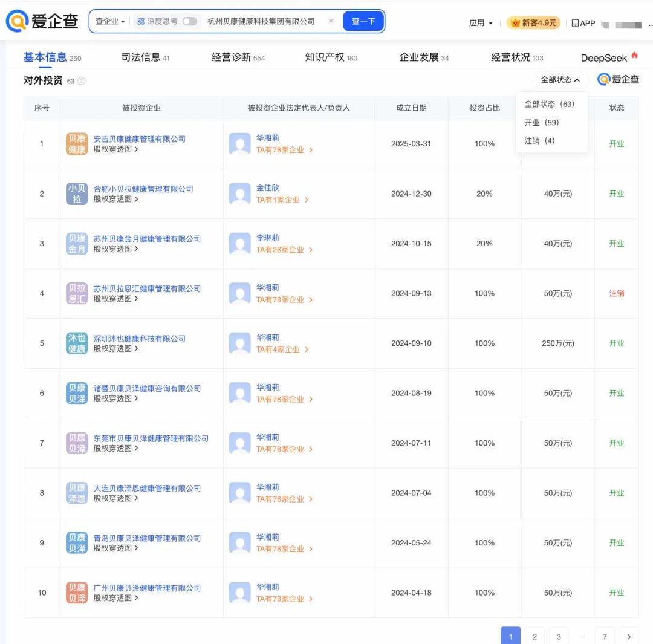
Task: Switch to the 经营状况 tab
Action: pos(517,57)
